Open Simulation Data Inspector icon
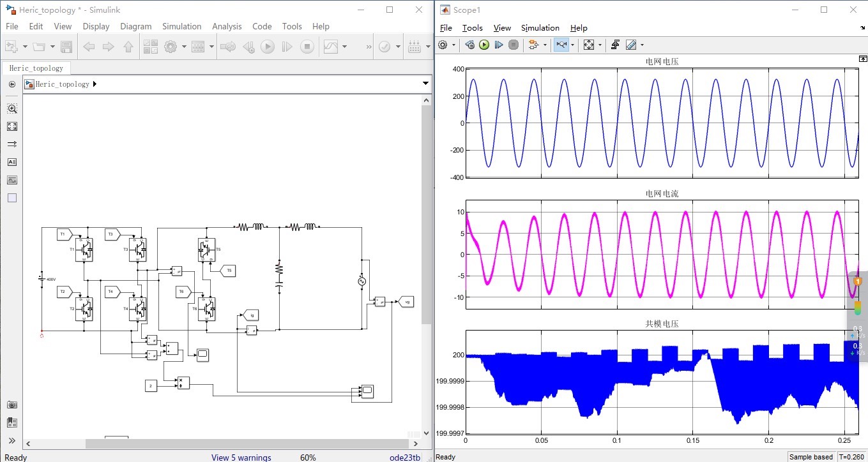The image size is (868, 462). click(x=331, y=47)
